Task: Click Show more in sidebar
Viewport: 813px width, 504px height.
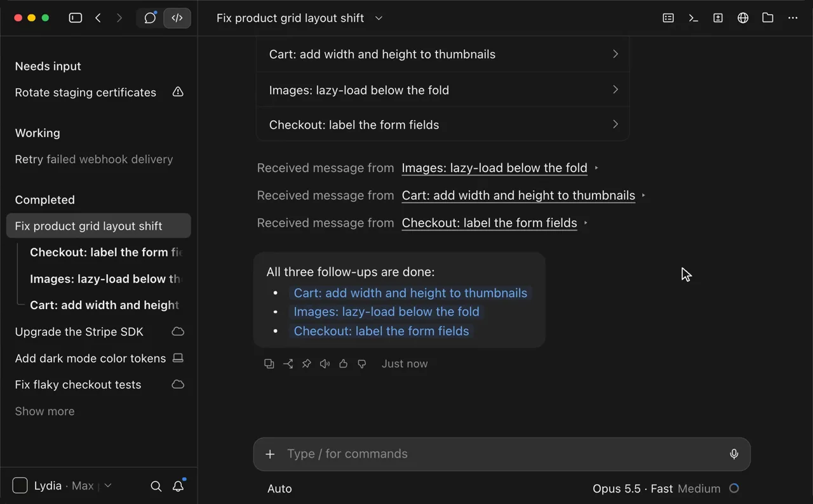Action: [44, 411]
